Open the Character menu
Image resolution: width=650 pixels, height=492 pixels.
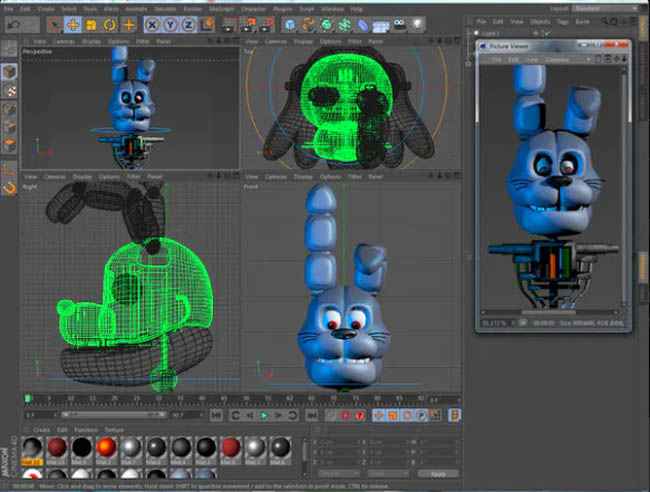point(254,9)
